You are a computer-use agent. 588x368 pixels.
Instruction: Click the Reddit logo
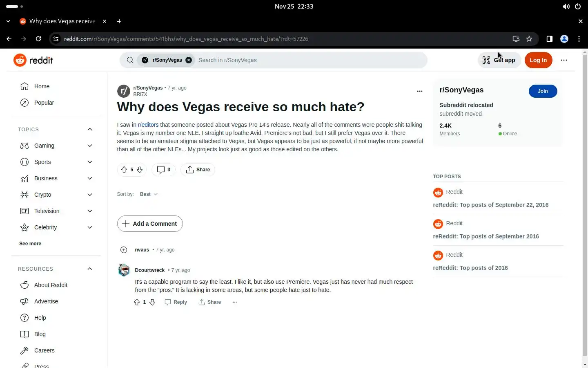[x=33, y=60]
